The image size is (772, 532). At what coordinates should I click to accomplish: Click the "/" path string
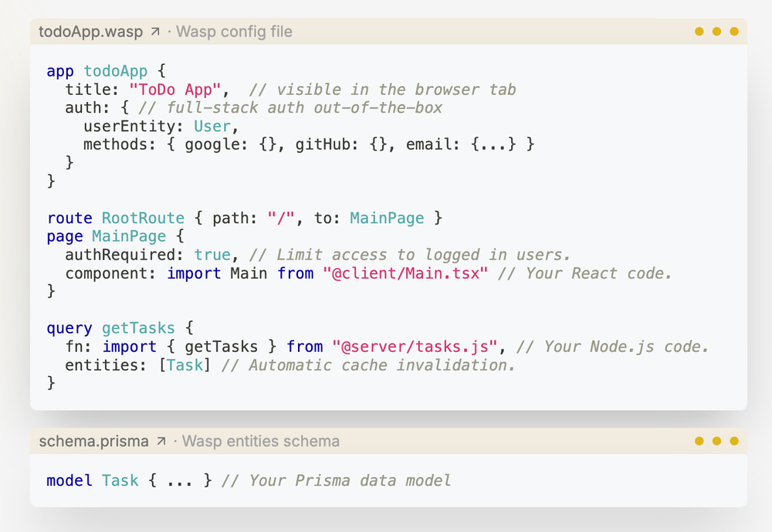click(x=281, y=219)
